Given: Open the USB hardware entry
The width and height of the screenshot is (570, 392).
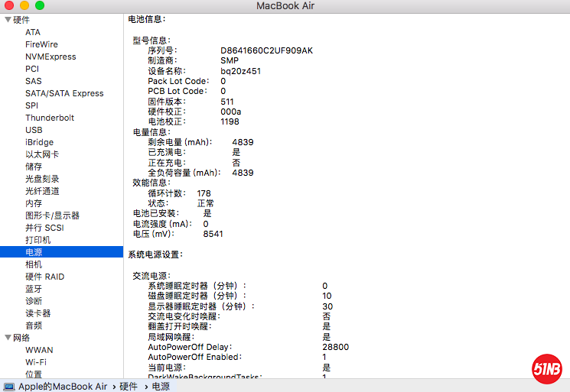Looking at the screenshot, I should (x=34, y=130).
